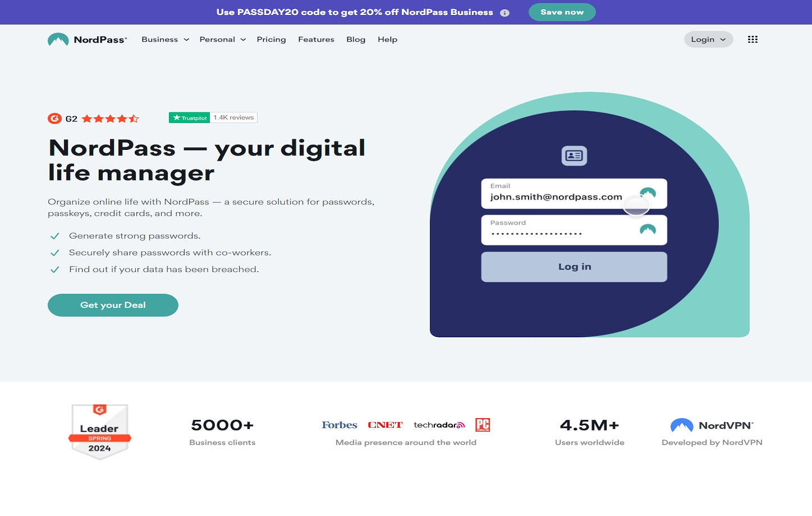Click 'Media presence around the world' text

(406, 442)
